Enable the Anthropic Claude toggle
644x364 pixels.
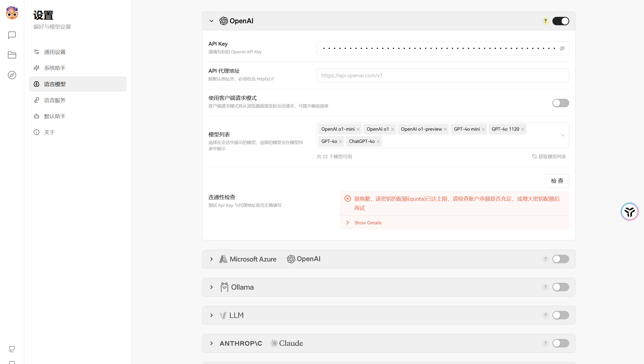point(561,343)
